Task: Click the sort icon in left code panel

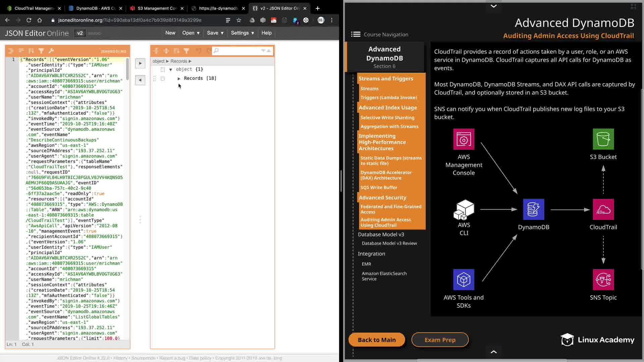Action: pos(31,51)
